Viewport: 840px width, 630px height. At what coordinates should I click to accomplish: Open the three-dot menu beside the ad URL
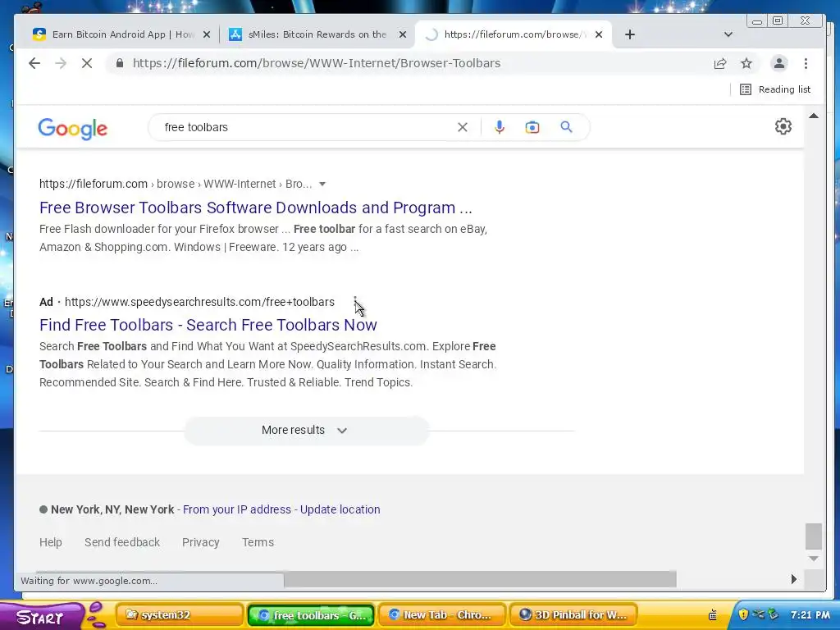pyautogui.click(x=354, y=302)
